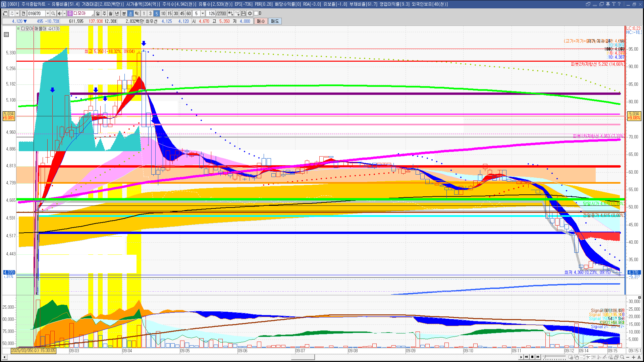Click the zoom magnifier icon at bottom right

click(x=622, y=357)
